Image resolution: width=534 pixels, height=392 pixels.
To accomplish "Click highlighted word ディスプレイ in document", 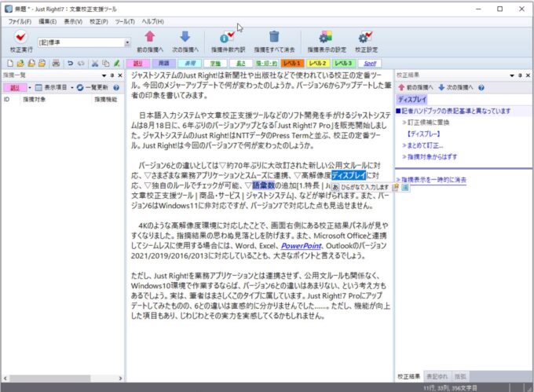I will [349, 175].
